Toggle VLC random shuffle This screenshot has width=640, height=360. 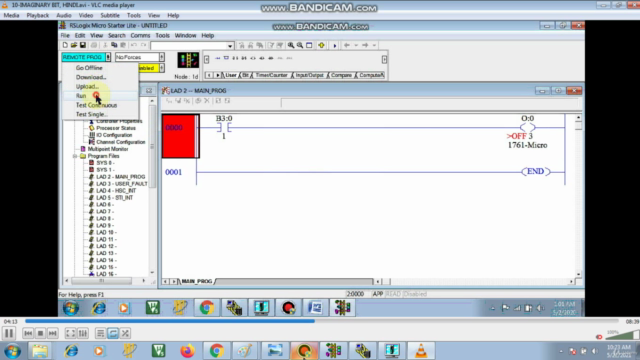coord(125,333)
